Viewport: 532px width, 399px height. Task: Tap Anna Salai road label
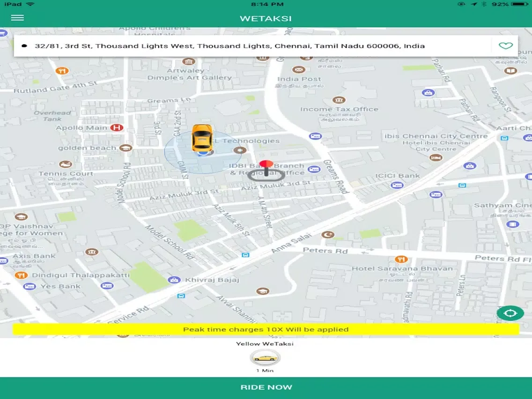point(292,243)
